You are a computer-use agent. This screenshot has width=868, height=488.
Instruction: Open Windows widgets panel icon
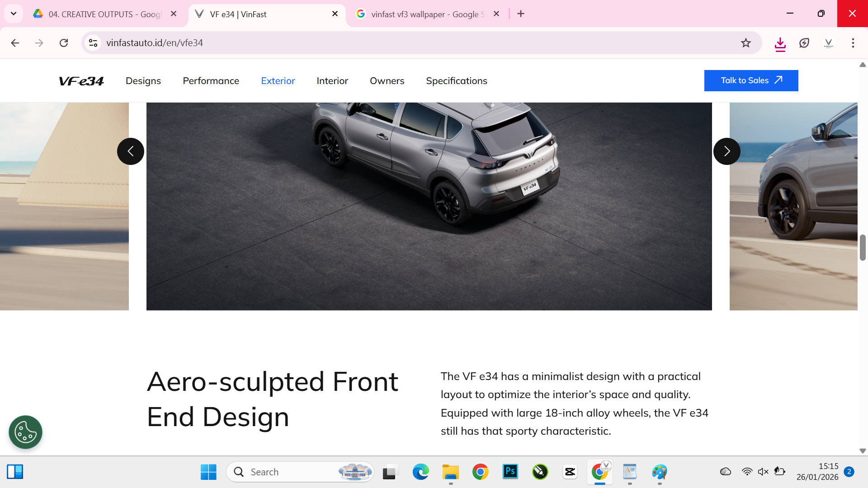click(15, 472)
